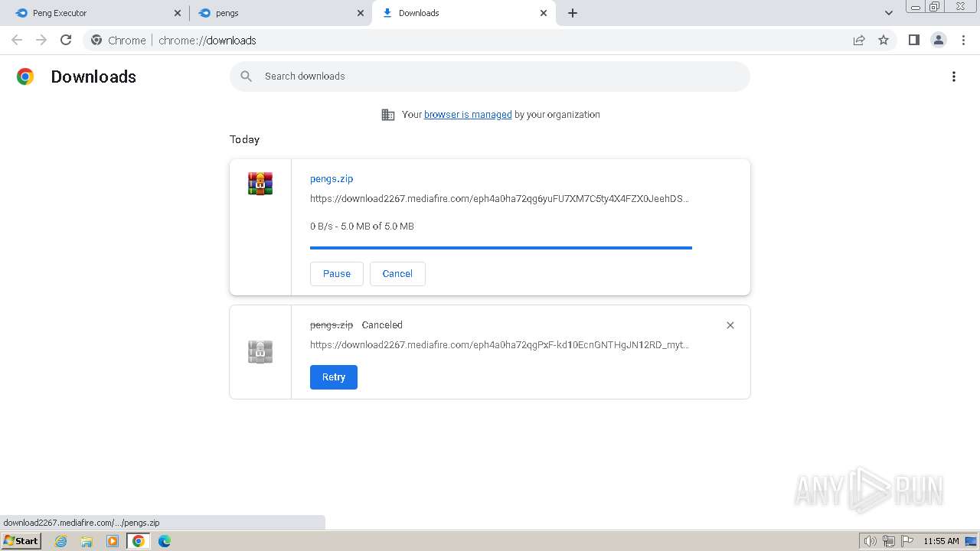The height and width of the screenshot is (551, 980).
Task: Go back with the back arrow
Action: [17, 40]
